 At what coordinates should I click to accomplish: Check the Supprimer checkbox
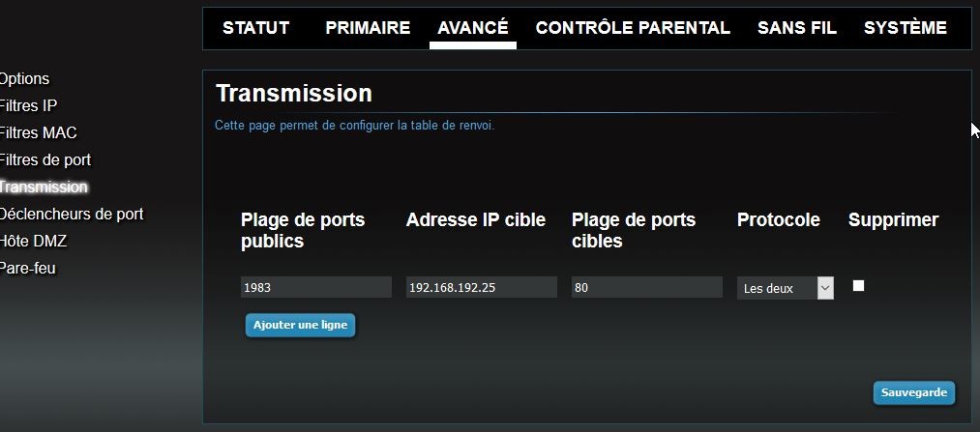[x=858, y=286]
